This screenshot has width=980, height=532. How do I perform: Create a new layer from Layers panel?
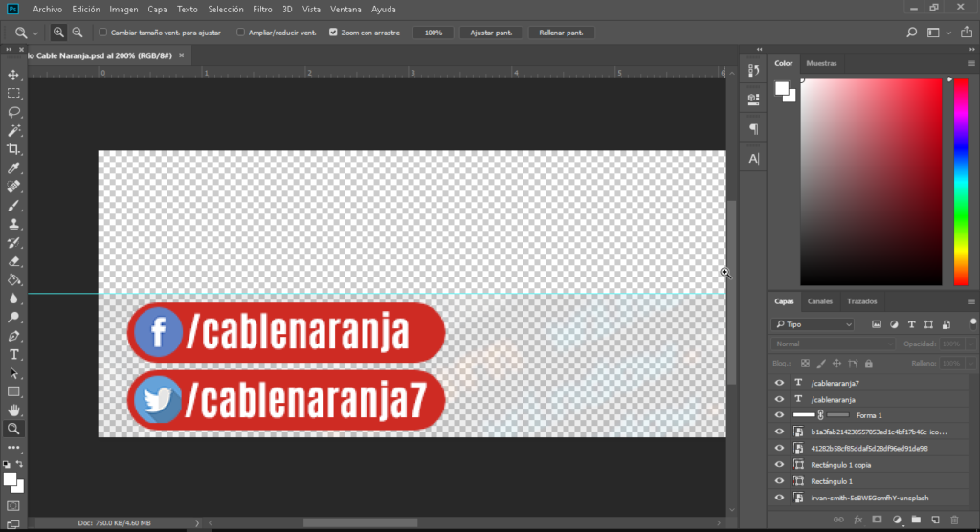tap(935, 520)
